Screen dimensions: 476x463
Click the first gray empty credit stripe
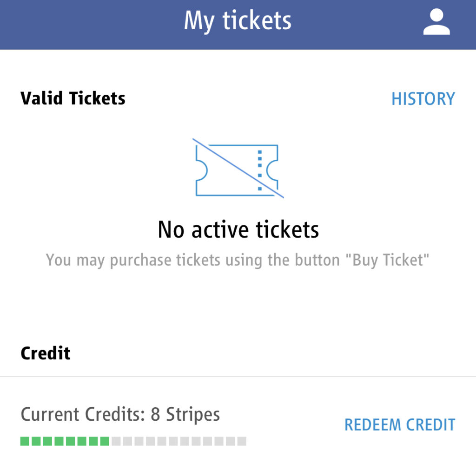click(116, 441)
